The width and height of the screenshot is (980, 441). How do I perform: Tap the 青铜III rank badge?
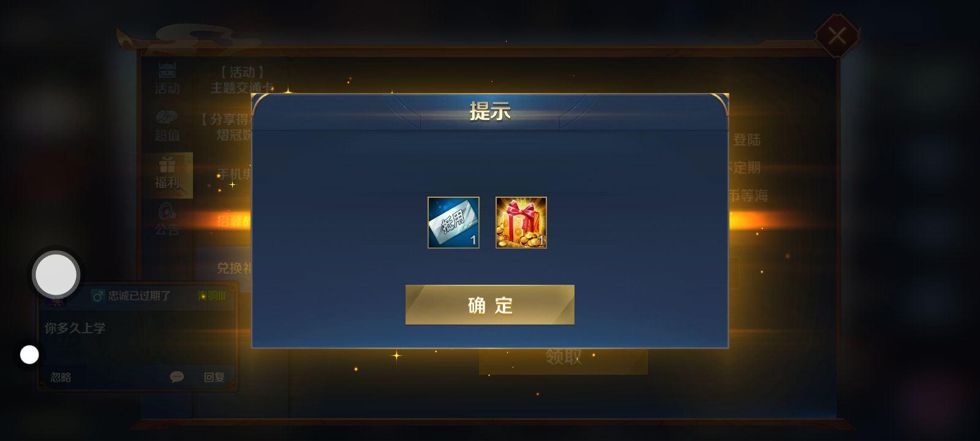211,296
